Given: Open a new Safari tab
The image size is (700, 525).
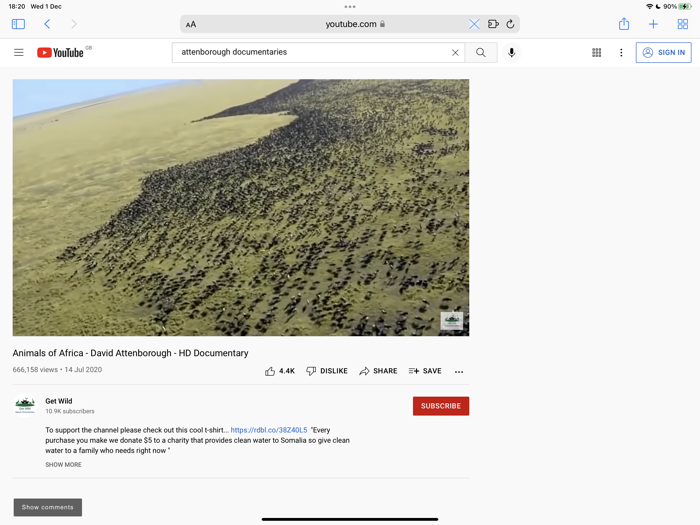Looking at the screenshot, I should (653, 24).
